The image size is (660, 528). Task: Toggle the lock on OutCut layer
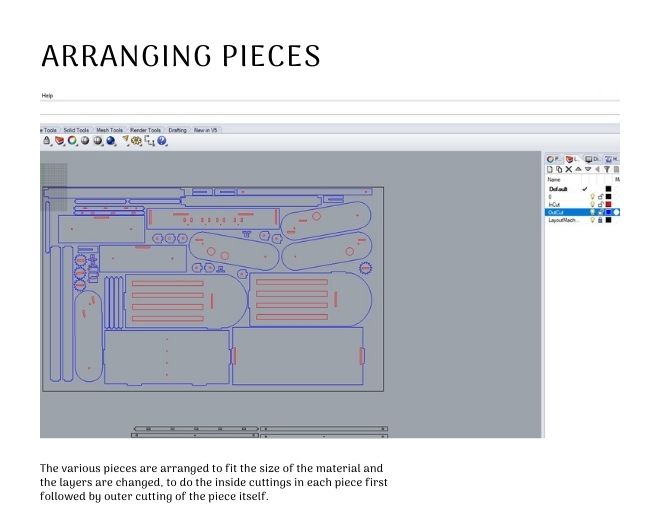[601, 212]
